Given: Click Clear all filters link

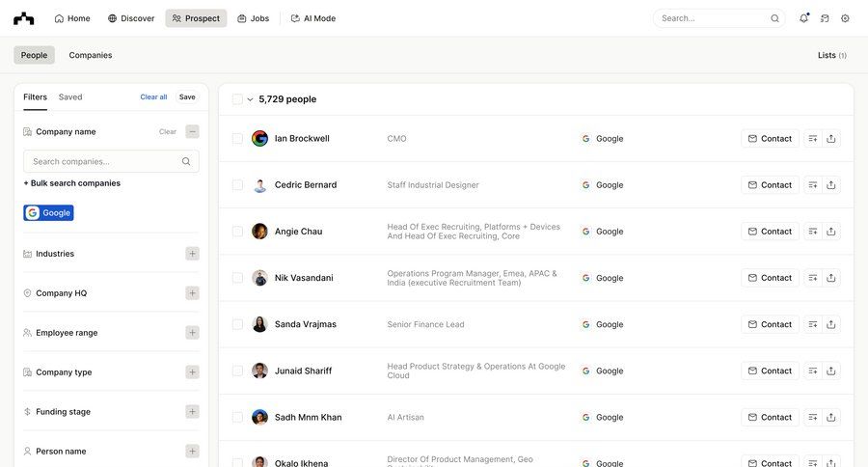Looking at the screenshot, I should click(x=153, y=96).
